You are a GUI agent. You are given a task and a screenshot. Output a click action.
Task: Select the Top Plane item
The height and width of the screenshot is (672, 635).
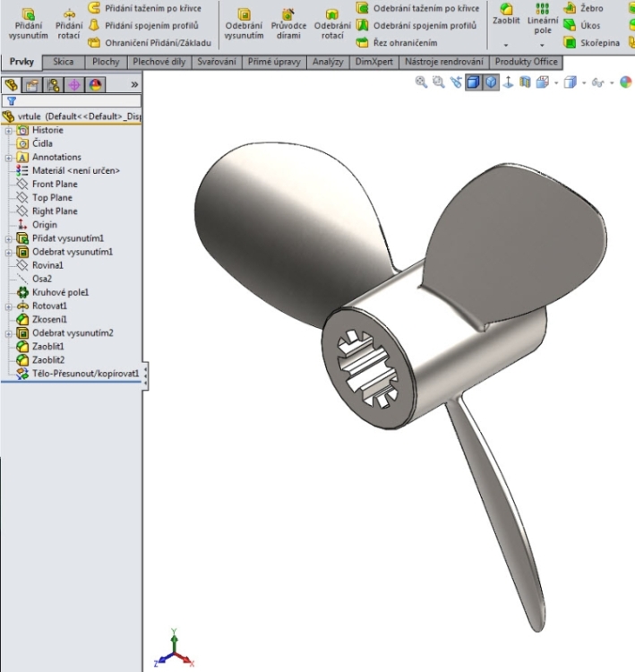(45, 198)
